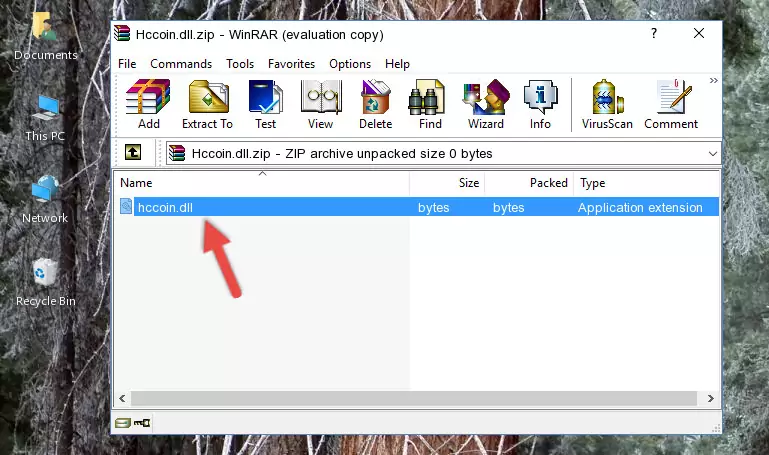The height and width of the screenshot is (455, 769).
Task: Sort by the Size column header
Action: [x=447, y=183]
